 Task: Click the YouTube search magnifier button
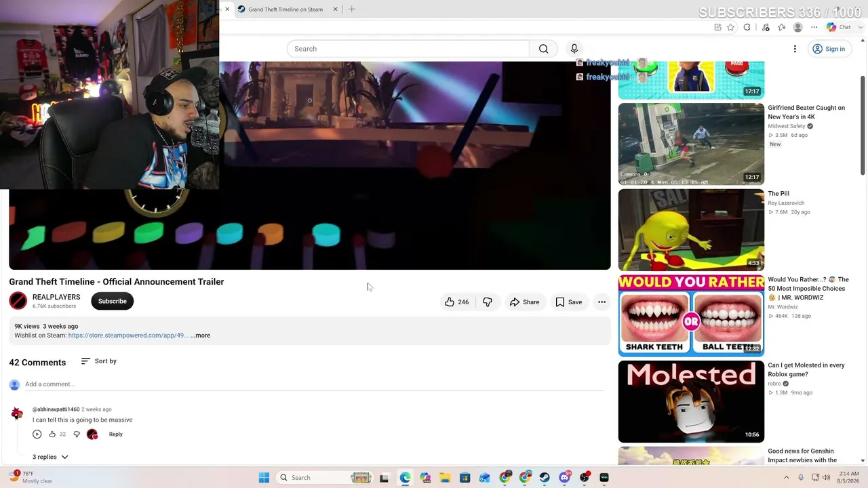click(543, 49)
